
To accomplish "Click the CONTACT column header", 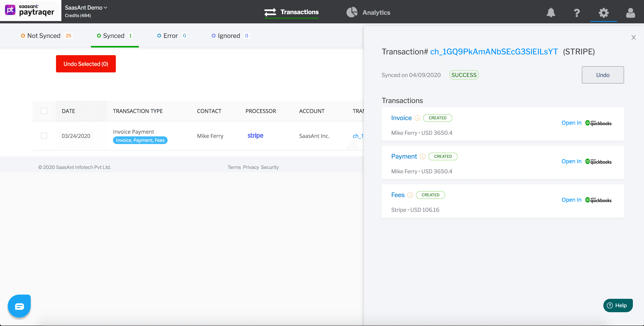I will 209,111.
